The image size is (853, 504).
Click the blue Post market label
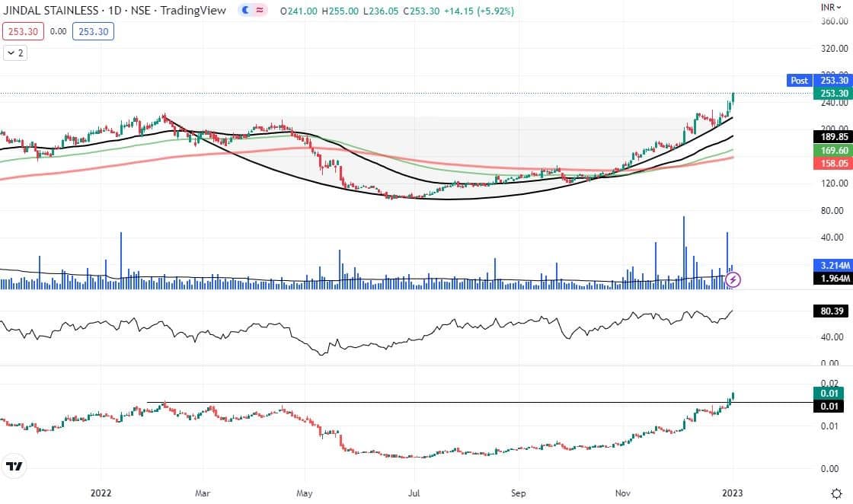(x=799, y=80)
